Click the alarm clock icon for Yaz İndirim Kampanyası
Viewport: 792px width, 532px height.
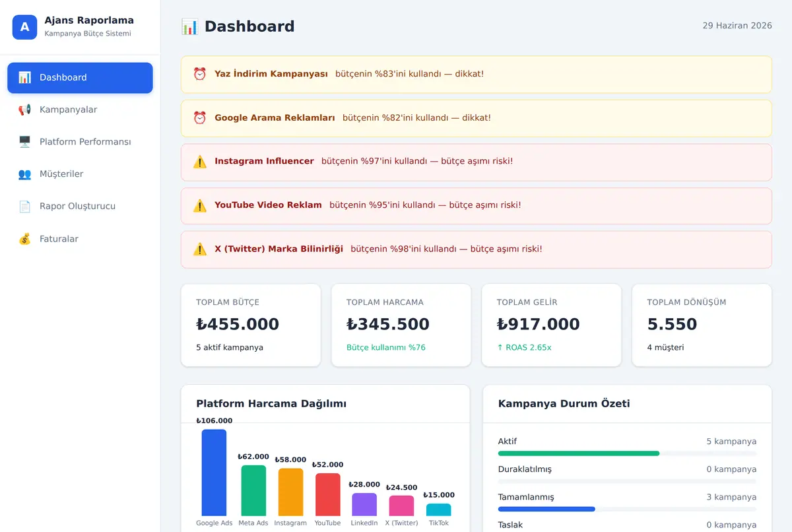coord(199,74)
